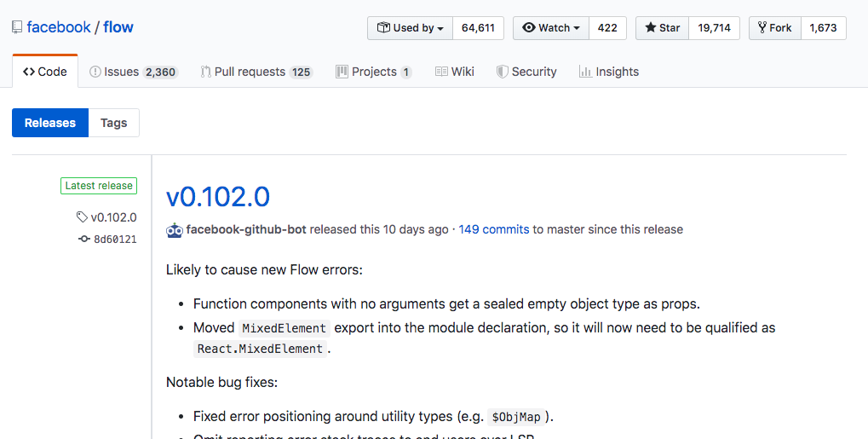The height and width of the screenshot is (439, 868).
Task: Click the Insights graph icon
Action: tap(585, 72)
